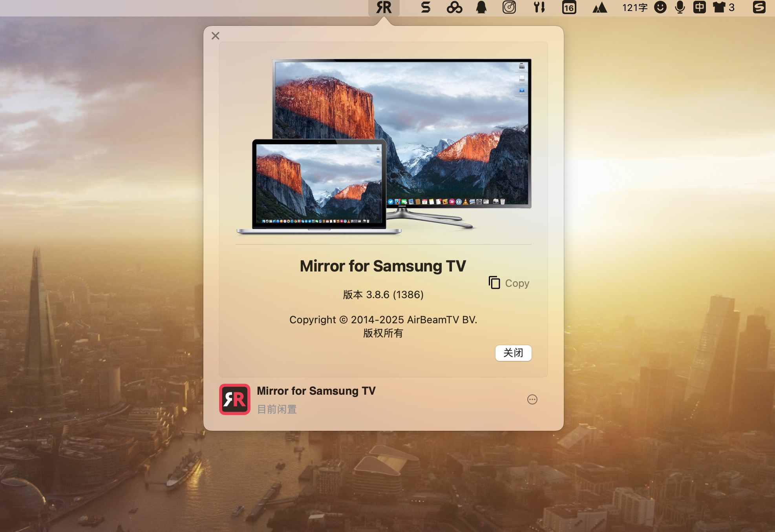Click the 关闭 button
This screenshot has width=775, height=532.
tap(513, 353)
